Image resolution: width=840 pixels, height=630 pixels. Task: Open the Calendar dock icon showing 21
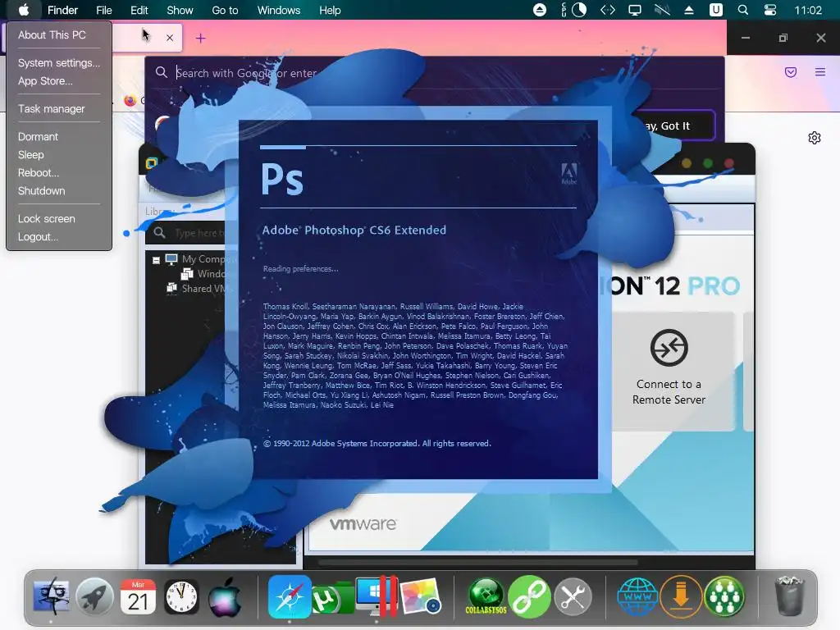(x=138, y=596)
